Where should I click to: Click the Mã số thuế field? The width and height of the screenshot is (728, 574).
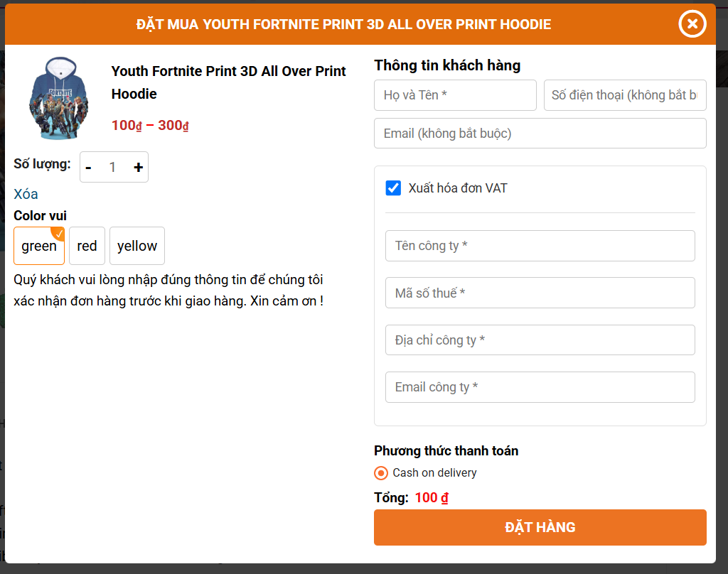click(540, 293)
